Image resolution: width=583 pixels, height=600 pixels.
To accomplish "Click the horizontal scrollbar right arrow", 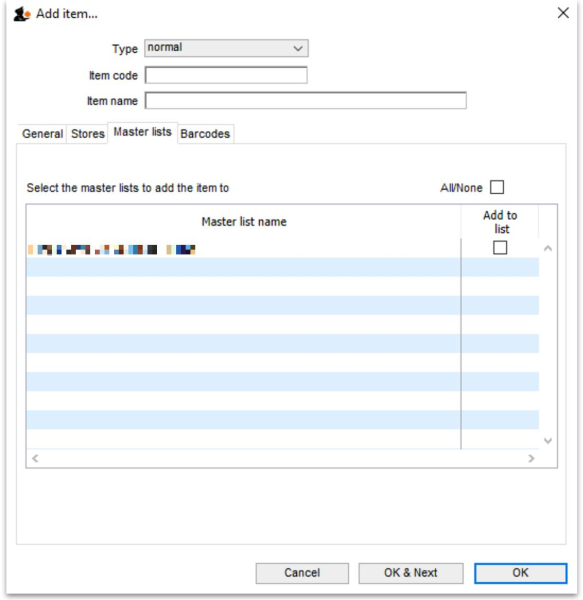I will tap(531, 458).
